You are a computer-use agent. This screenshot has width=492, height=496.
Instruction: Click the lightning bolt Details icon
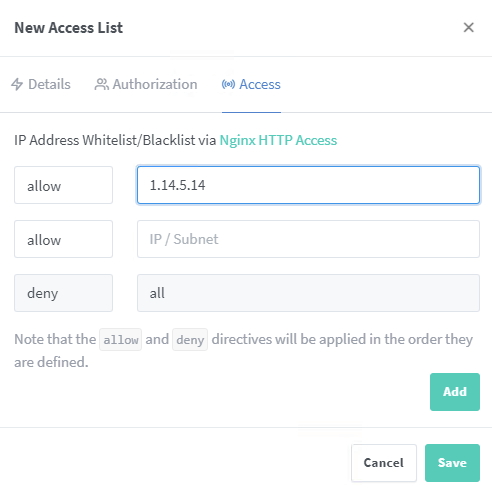tap(17, 84)
